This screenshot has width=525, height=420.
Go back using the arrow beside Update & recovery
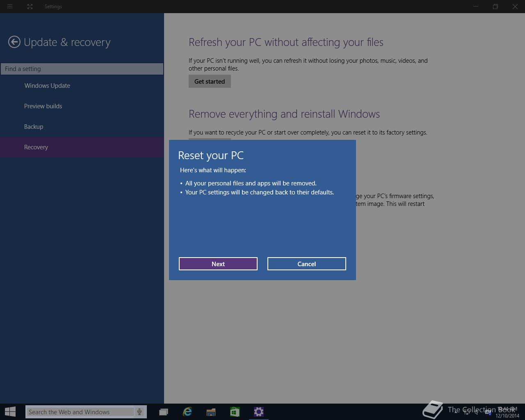pos(14,42)
